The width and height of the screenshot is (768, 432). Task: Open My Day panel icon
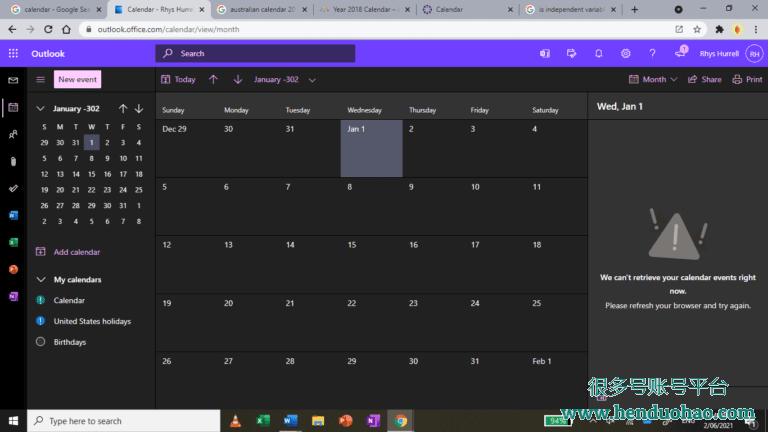point(572,53)
